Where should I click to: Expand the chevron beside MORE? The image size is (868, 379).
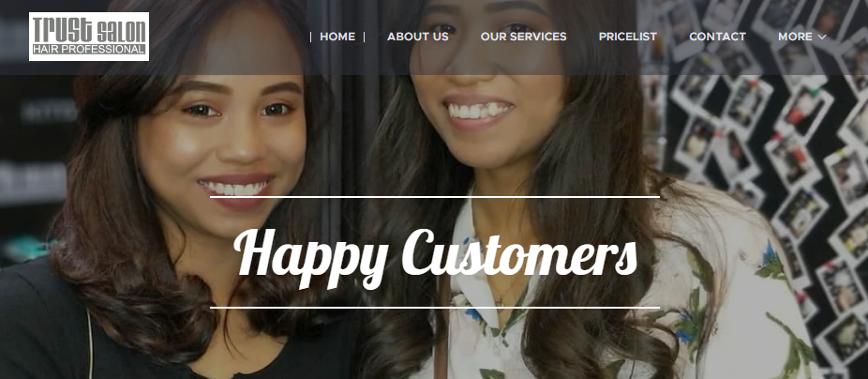click(x=822, y=38)
